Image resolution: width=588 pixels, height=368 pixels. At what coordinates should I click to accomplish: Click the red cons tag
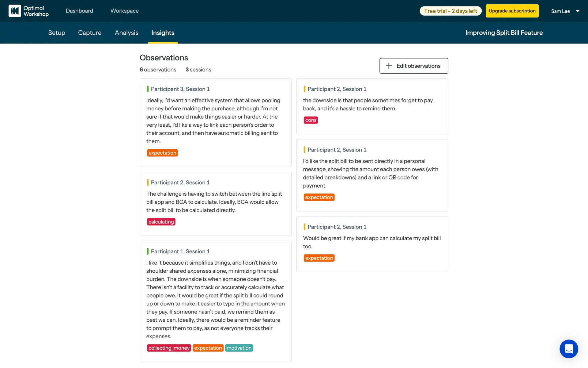click(311, 120)
